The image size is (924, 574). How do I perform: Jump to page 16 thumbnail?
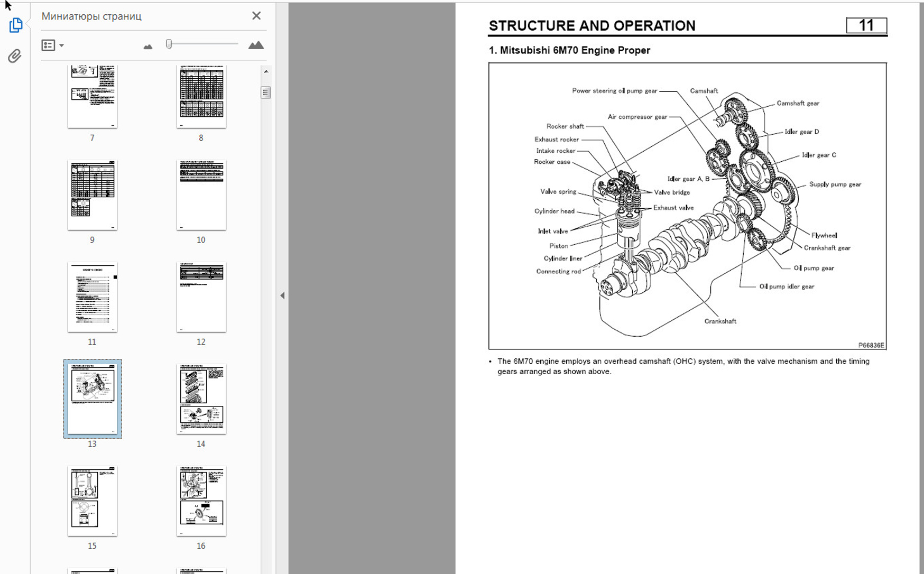(x=201, y=501)
